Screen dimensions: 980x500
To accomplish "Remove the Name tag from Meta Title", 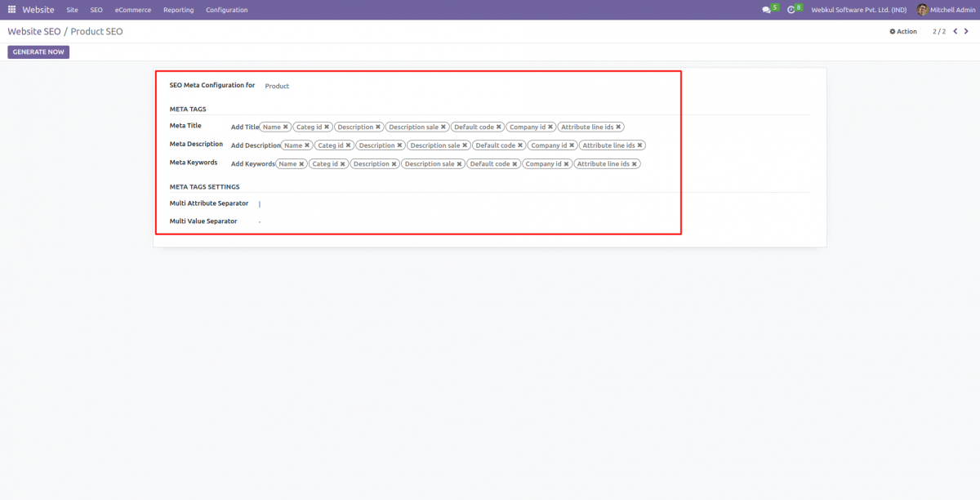I will [285, 127].
